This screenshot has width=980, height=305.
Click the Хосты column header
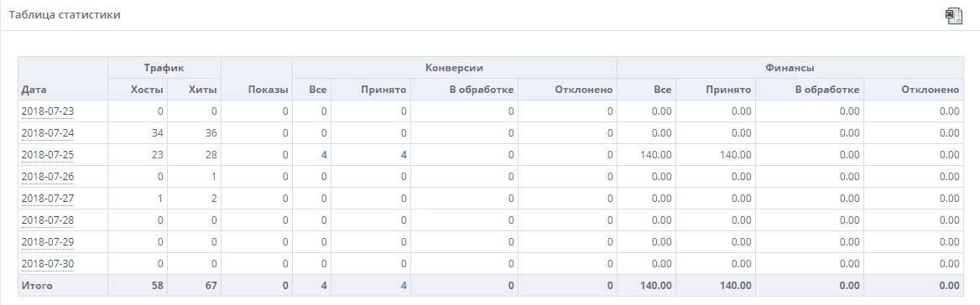point(147,90)
